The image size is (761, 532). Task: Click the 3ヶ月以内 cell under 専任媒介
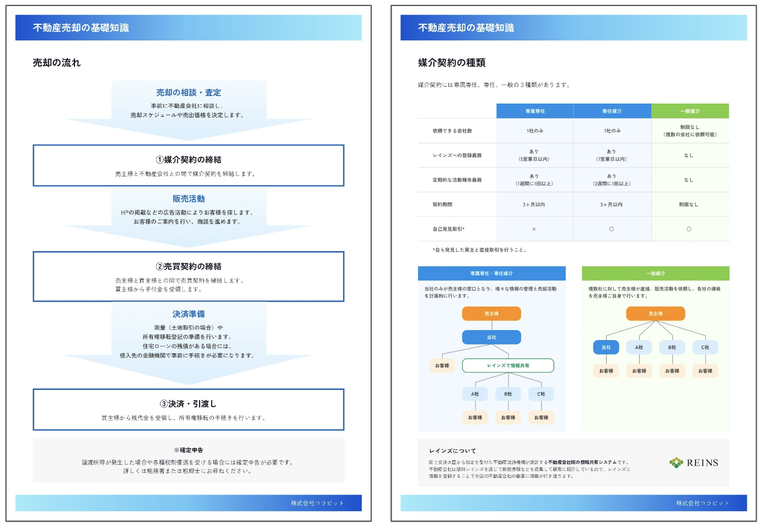click(x=612, y=205)
